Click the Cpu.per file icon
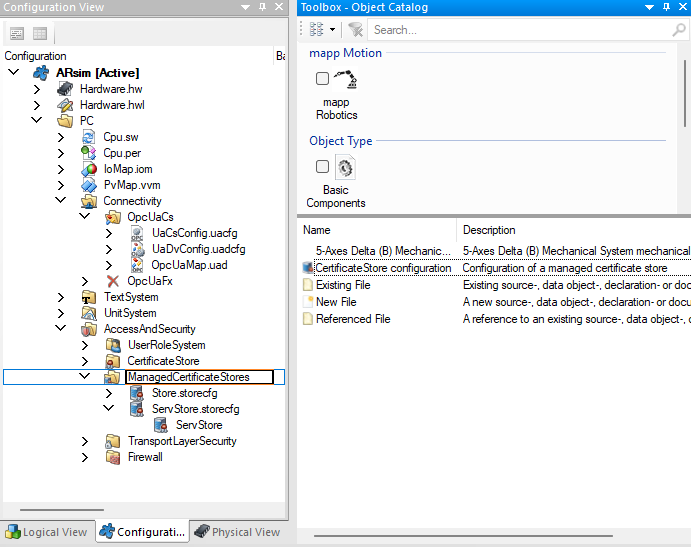 (89, 153)
